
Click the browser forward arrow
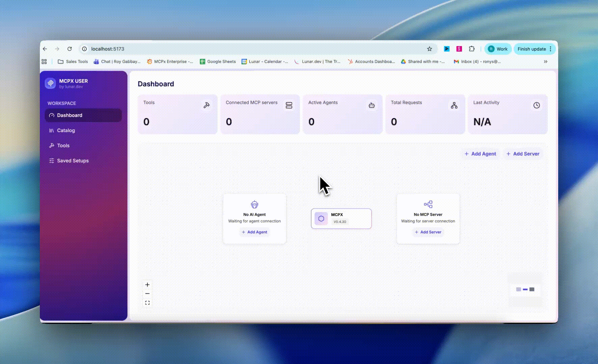pos(57,49)
